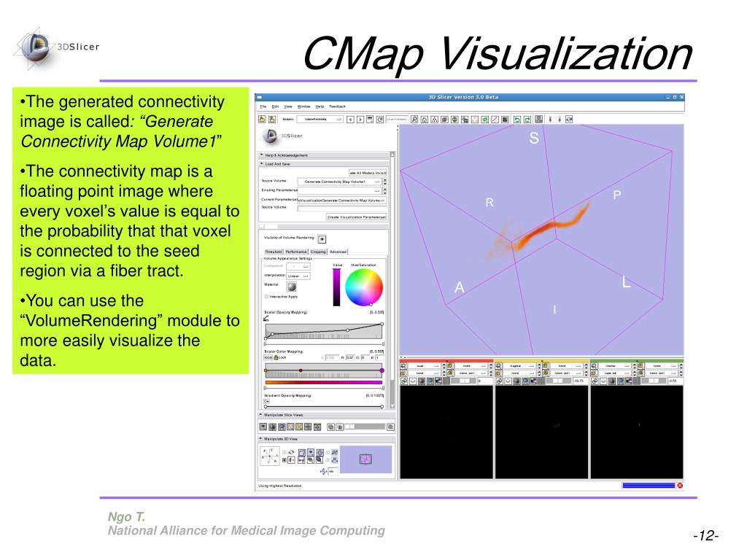Screen dimensions: 747x560
Task: Switch to the Cropping tab
Action: [x=318, y=252]
